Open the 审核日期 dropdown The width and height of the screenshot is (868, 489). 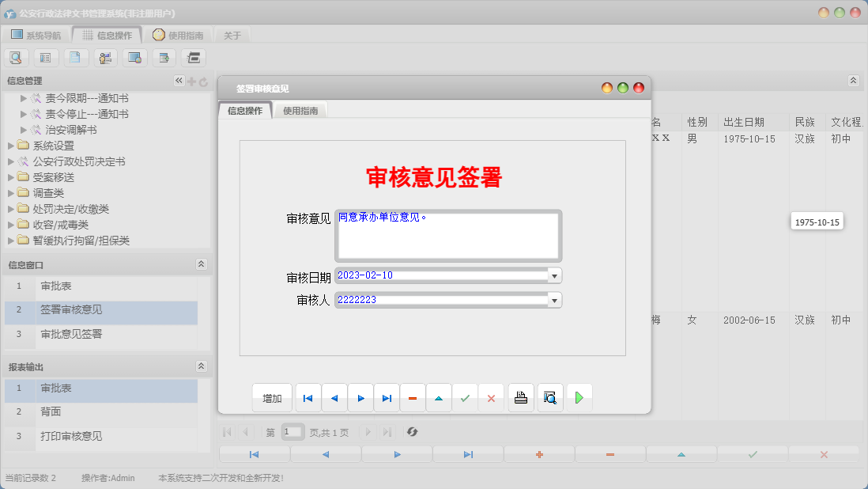[x=555, y=275]
